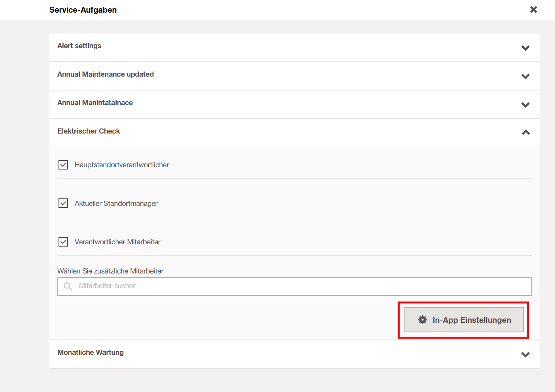Image resolution: width=555 pixels, height=392 pixels.
Task: Click Wählen Sie zusätzliche Mitarbeiter label
Action: click(110, 271)
